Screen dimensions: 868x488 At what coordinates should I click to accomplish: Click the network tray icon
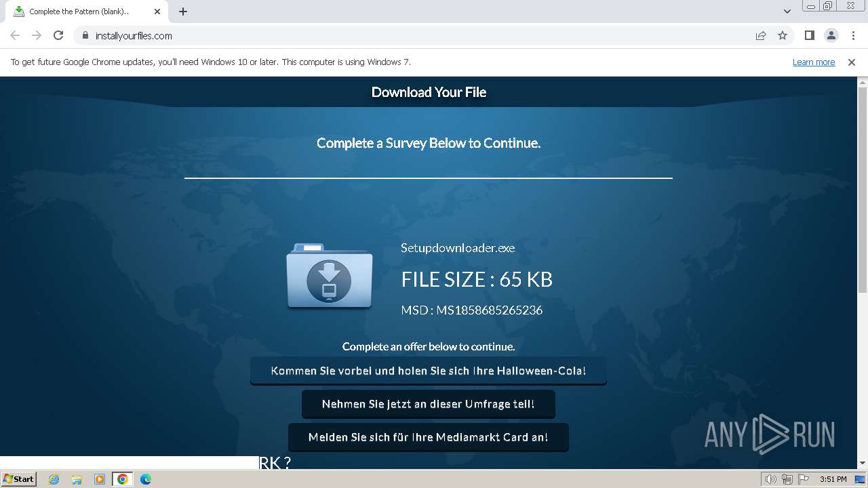click(787, 479)
